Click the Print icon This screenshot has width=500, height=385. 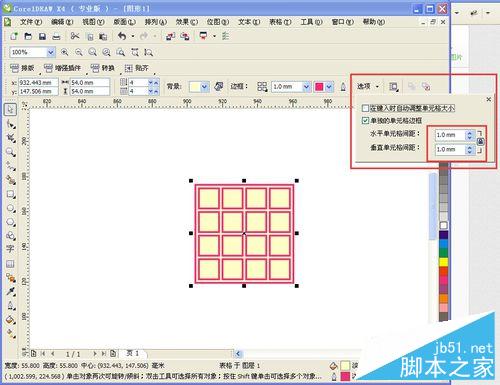[x=56, y=36]
